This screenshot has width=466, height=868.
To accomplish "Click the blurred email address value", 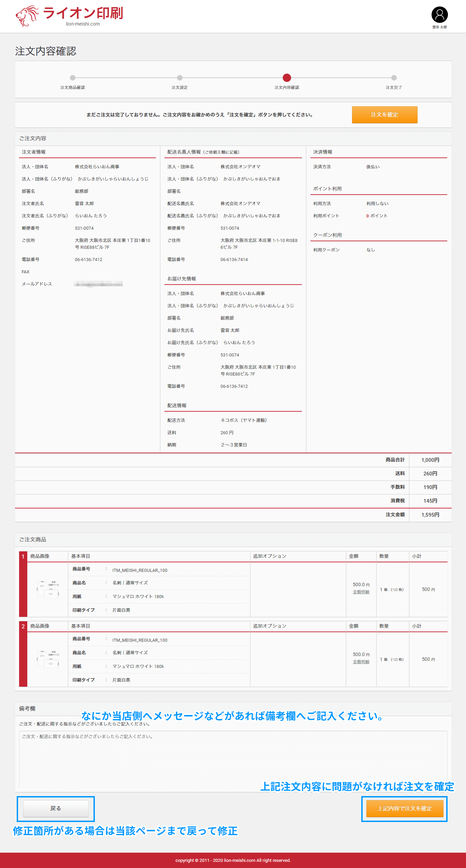I will click(98, 284).
